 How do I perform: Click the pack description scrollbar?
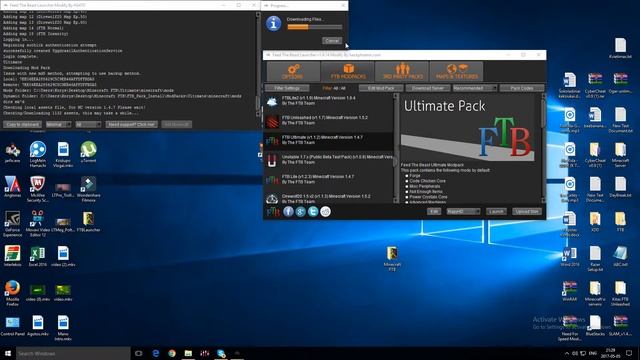click(x=543, y=148)
